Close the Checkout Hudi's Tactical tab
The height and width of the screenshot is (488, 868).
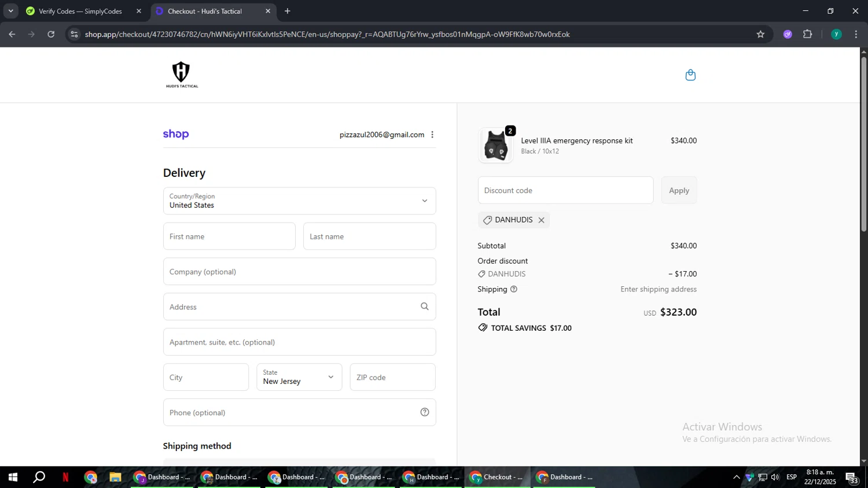268,11
